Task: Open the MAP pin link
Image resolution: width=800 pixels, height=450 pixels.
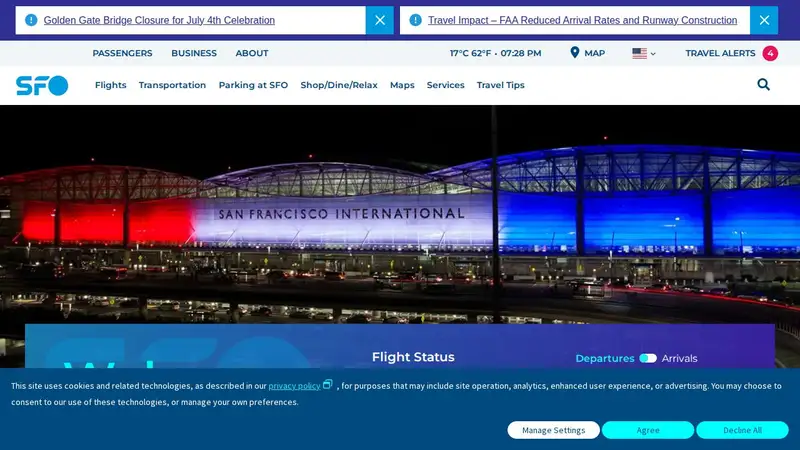Action: click(587, 53)
